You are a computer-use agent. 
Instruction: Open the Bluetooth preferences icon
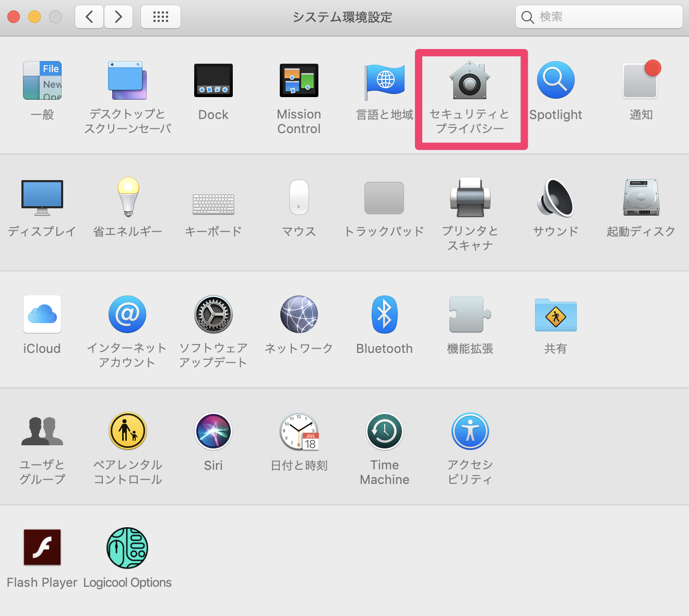pos(385,314)
